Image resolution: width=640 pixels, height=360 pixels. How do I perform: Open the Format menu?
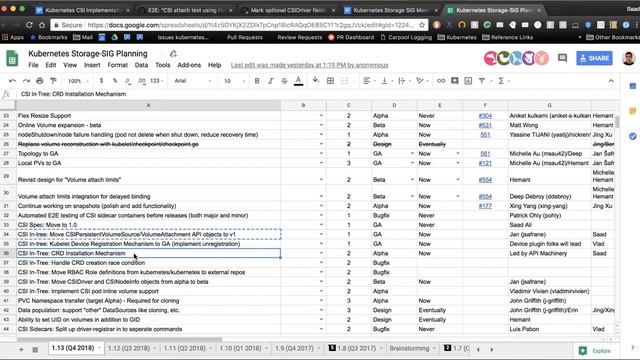point(118,65)
